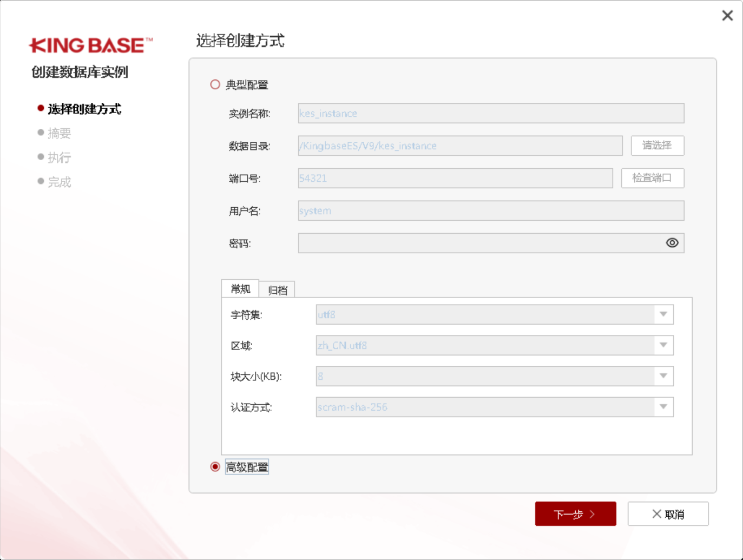The height and width of the screenshot is (560, 743).
Task: Click the 数据目录 path field
Action: point(460,146)
